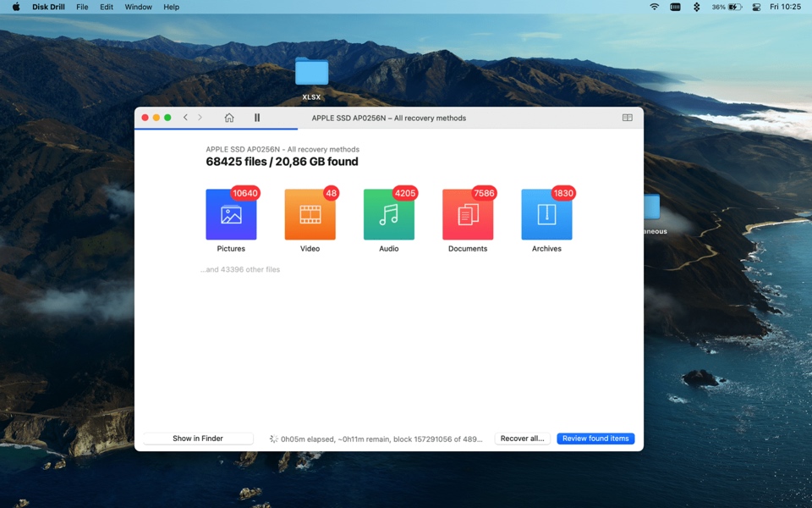This screenshot has height=508, width=812.
Task: Open the File menu
Action: point(82,7)
